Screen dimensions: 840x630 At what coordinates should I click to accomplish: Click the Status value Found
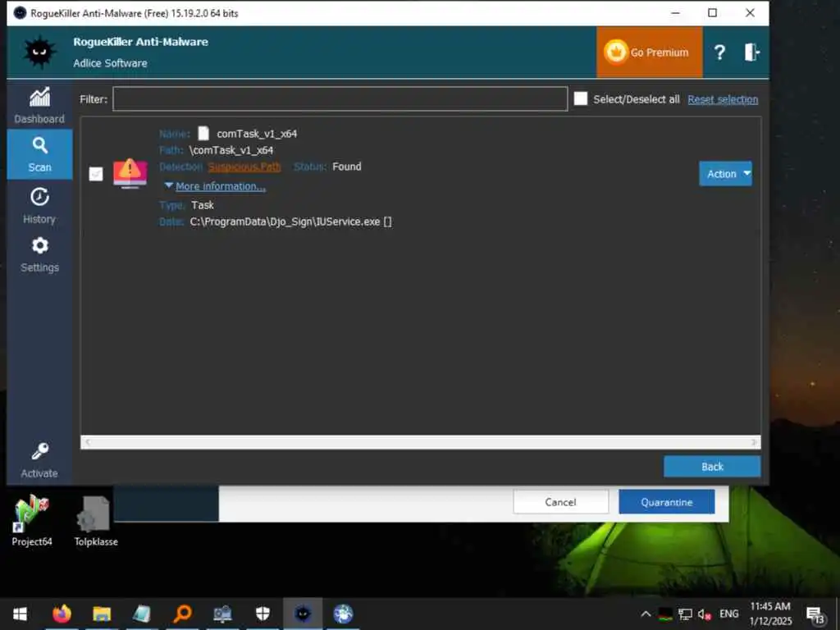347,167
